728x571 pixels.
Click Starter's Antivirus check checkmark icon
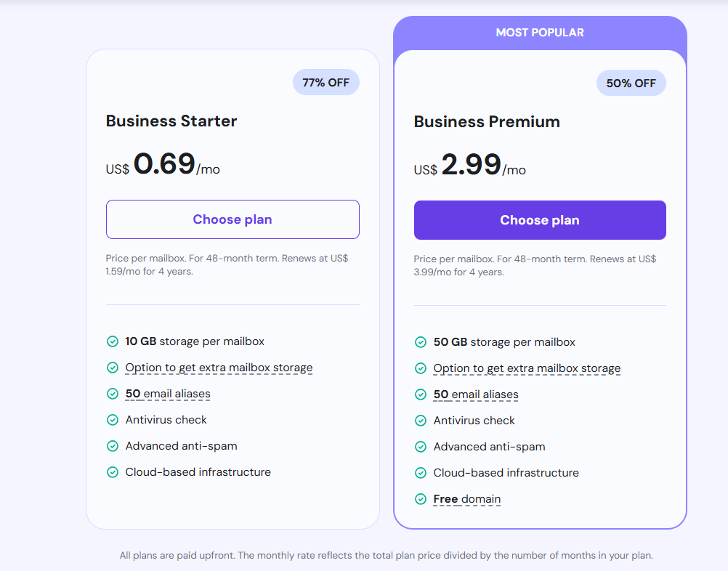[113, 420]
